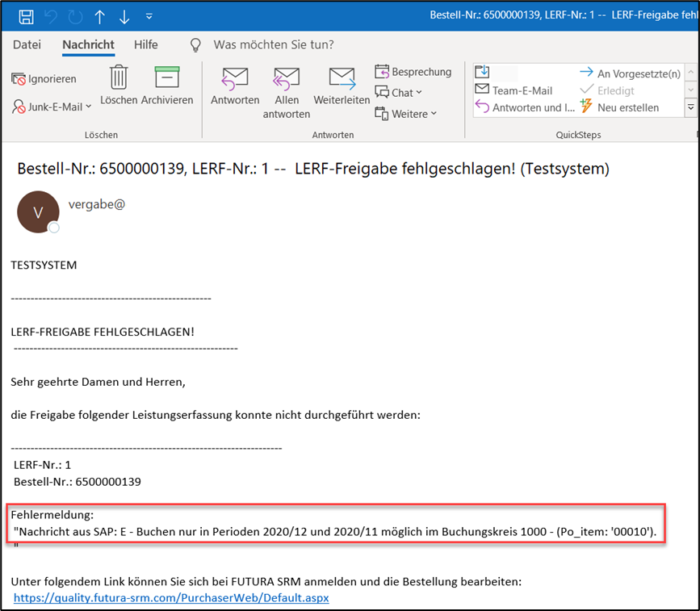
Task: Delete the email with Löschen icon
Action: point(119,86)
